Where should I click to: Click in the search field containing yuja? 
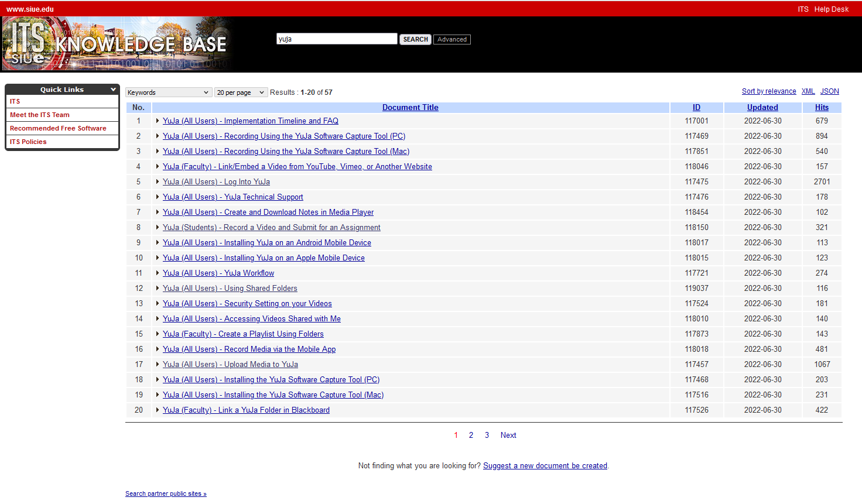pos(336,39)
